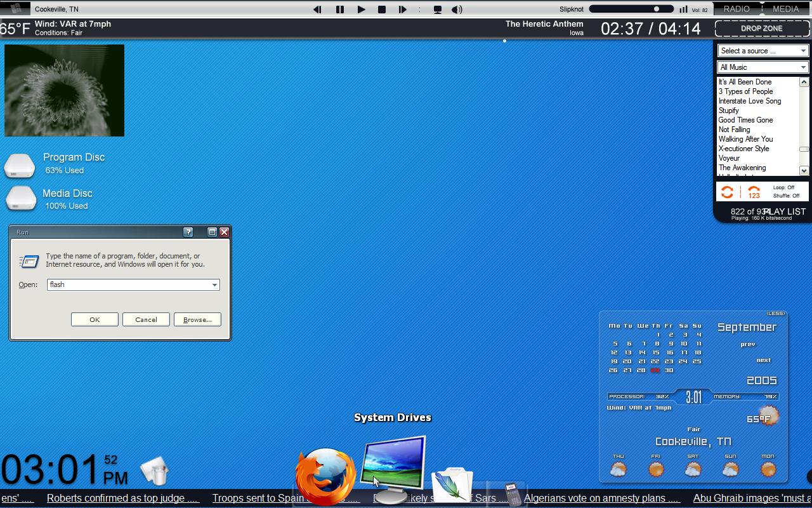Click the playback progress dot marker
The height and width of the screenshot is (508, 812).
click(504, 41)
